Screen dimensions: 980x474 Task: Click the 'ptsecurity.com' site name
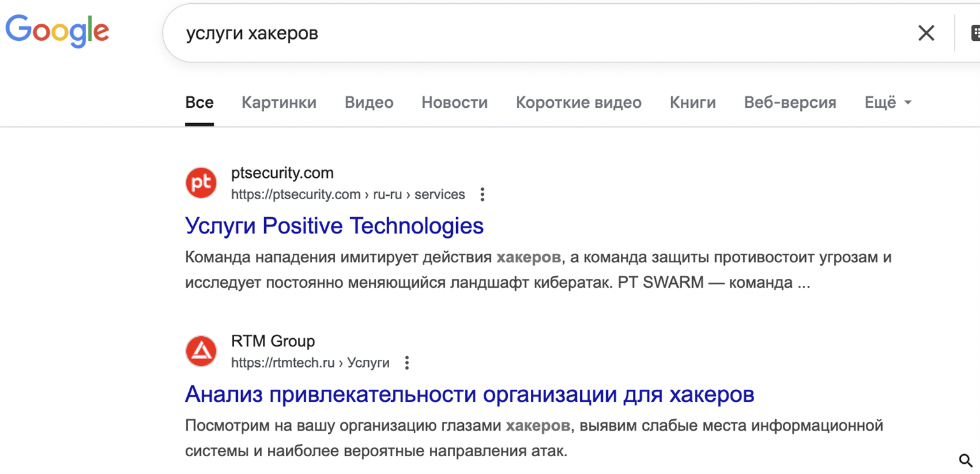(282, 173)
